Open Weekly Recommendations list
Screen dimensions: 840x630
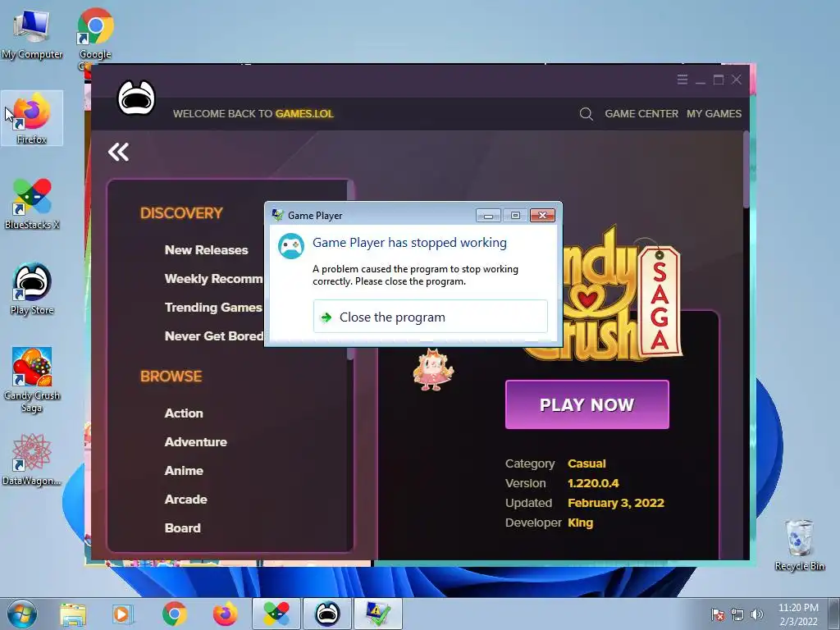pyautogui.click(x=214, y=279)
